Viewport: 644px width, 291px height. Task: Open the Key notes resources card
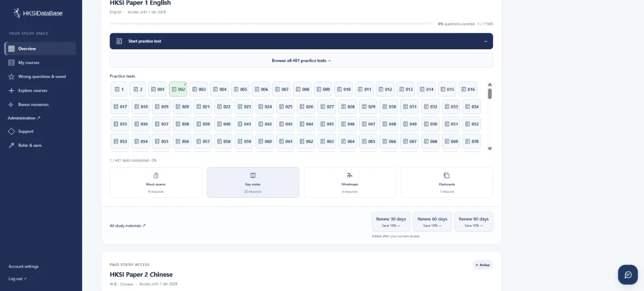(x=253, y=182)
